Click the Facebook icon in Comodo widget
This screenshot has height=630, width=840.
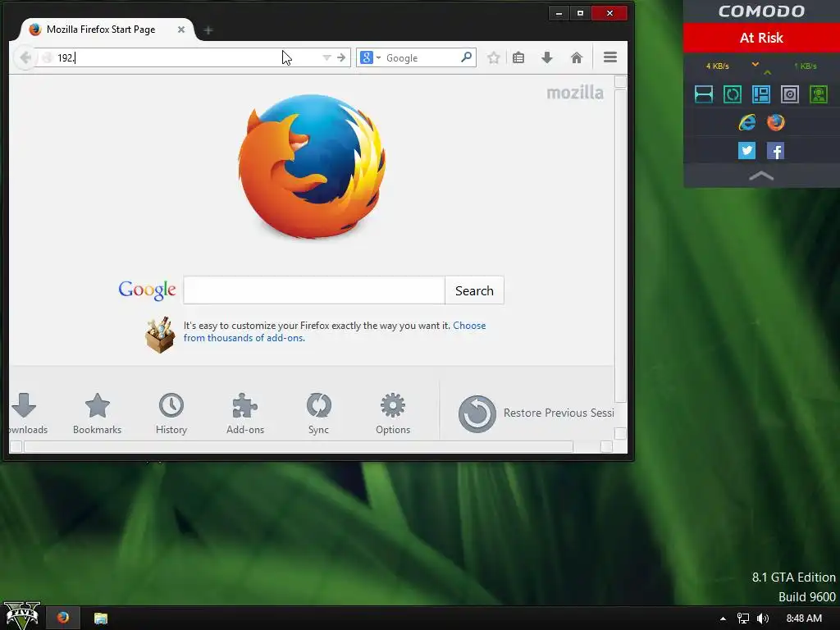tap(775, 151)
